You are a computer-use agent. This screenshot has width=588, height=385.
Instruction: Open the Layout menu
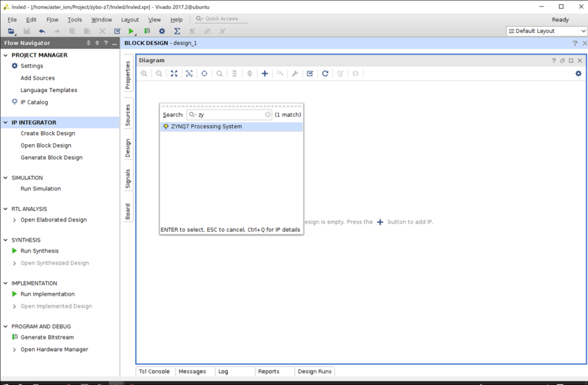(x=130, y=20)
